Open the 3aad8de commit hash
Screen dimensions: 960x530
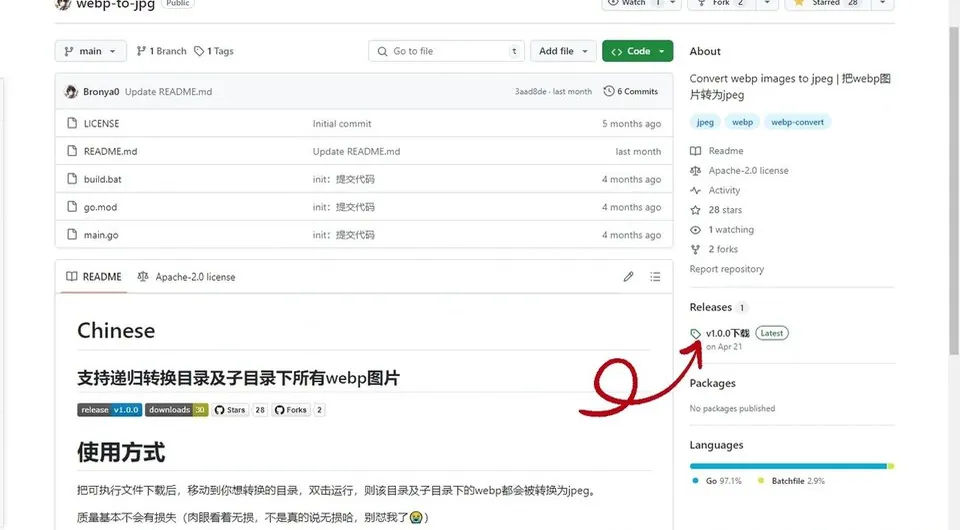pos(530,92)
